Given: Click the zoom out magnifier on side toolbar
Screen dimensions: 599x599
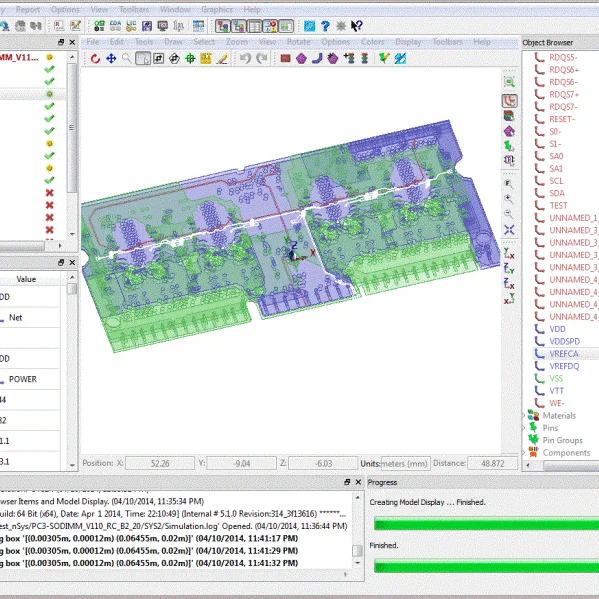Looking at the screenshot, I should 508,214.
